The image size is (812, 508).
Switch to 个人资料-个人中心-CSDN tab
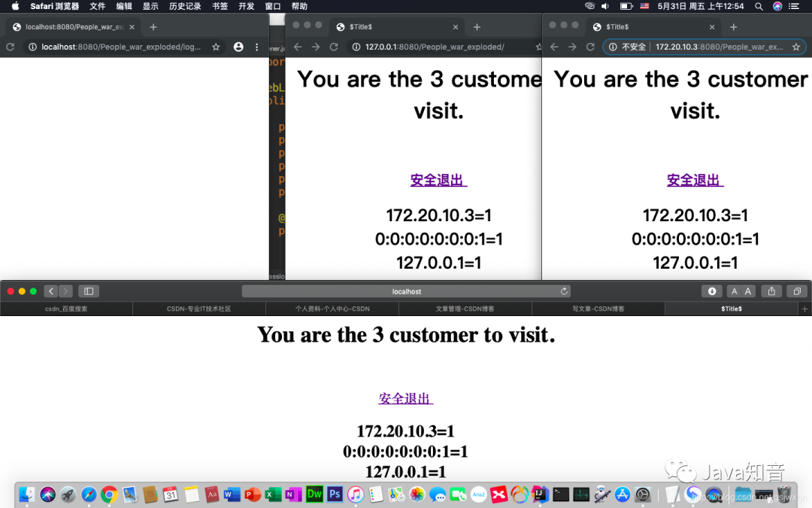332,309
